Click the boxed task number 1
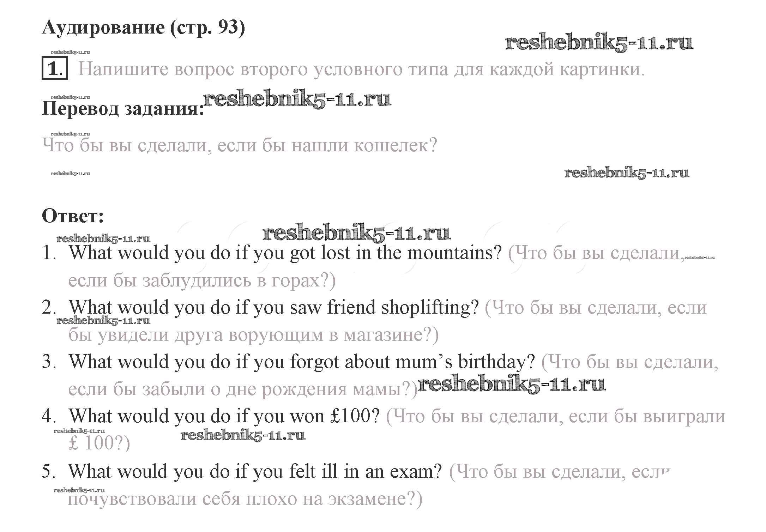Screen dimensions: 766x532 tap(55, 68)
